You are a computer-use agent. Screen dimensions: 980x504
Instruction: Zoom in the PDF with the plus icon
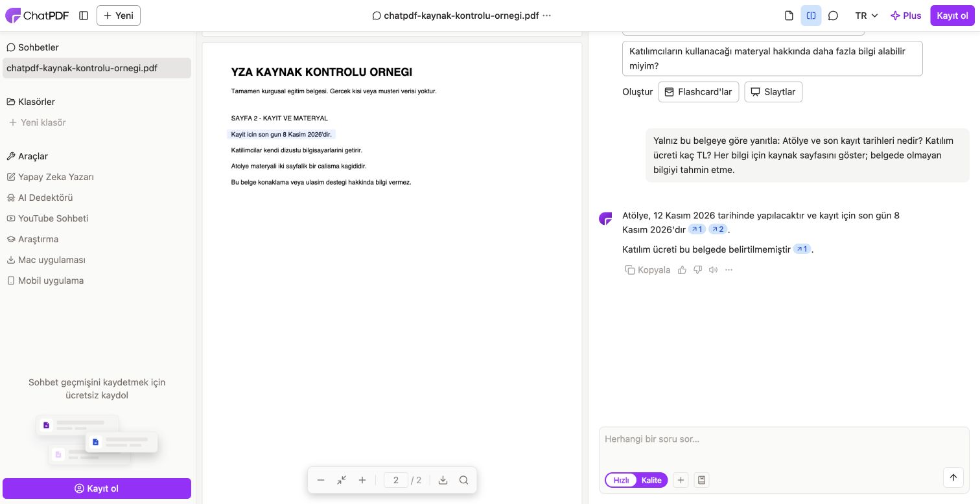point(362,480)
